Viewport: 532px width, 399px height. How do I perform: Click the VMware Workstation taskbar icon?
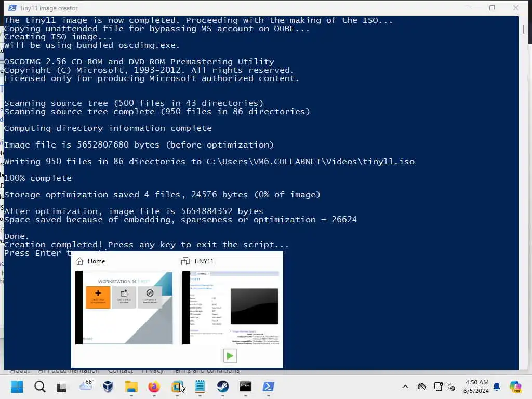(177, 387)
